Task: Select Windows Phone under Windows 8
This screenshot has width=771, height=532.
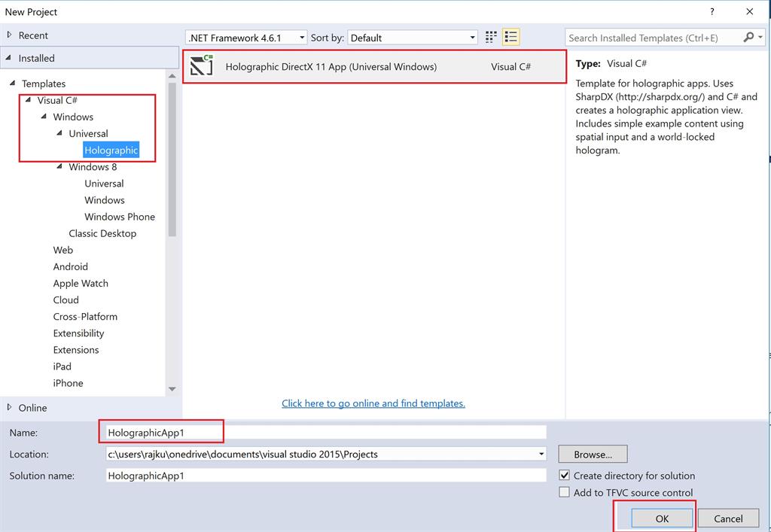Action: point(120,217)
